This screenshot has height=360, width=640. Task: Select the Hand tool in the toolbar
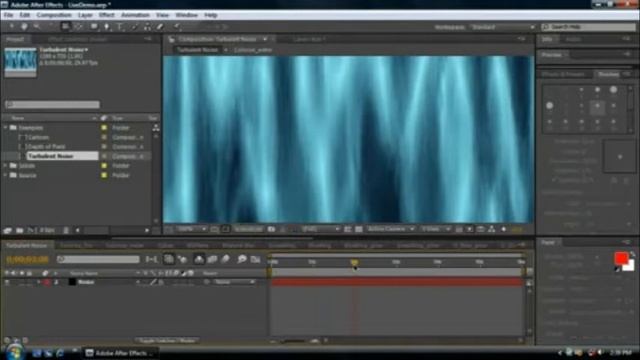click(24, 27)
